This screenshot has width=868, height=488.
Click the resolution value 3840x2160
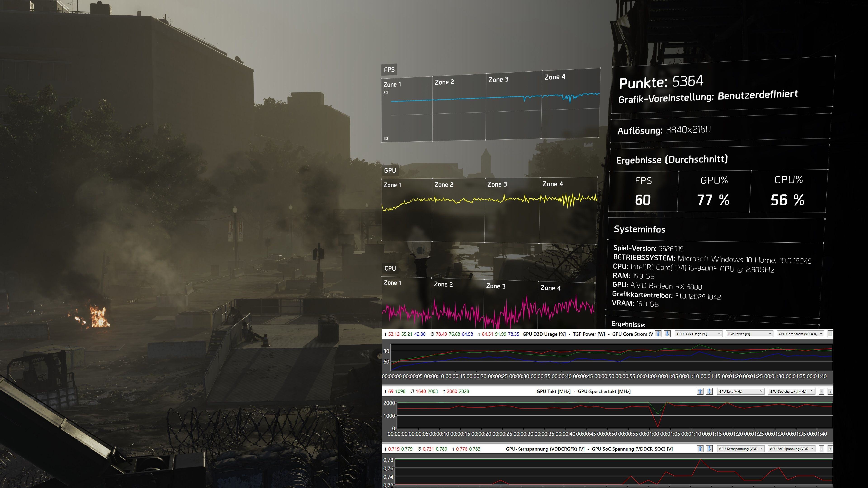click(688, 129)
